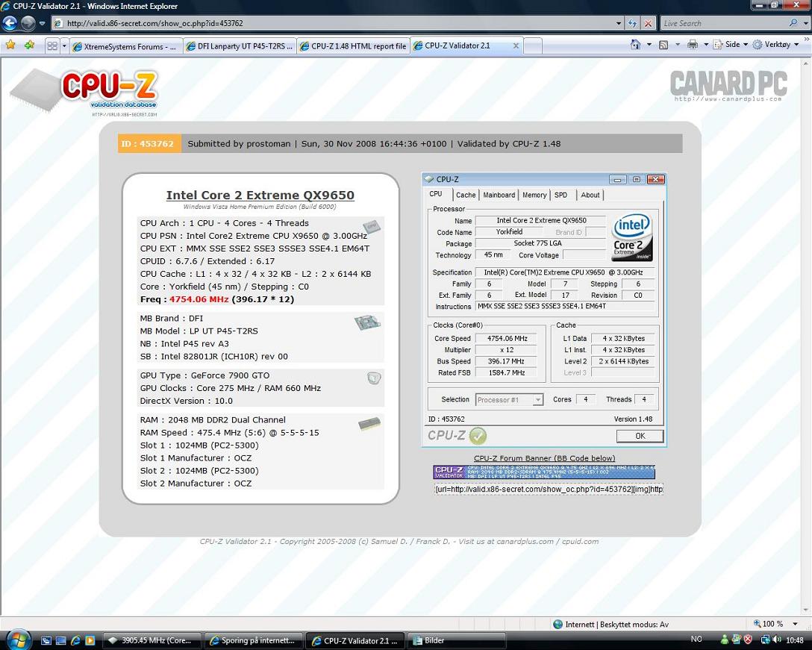
Task: Close the CPU-Z Validator 2.1 tab
Action: click(516, 46)
